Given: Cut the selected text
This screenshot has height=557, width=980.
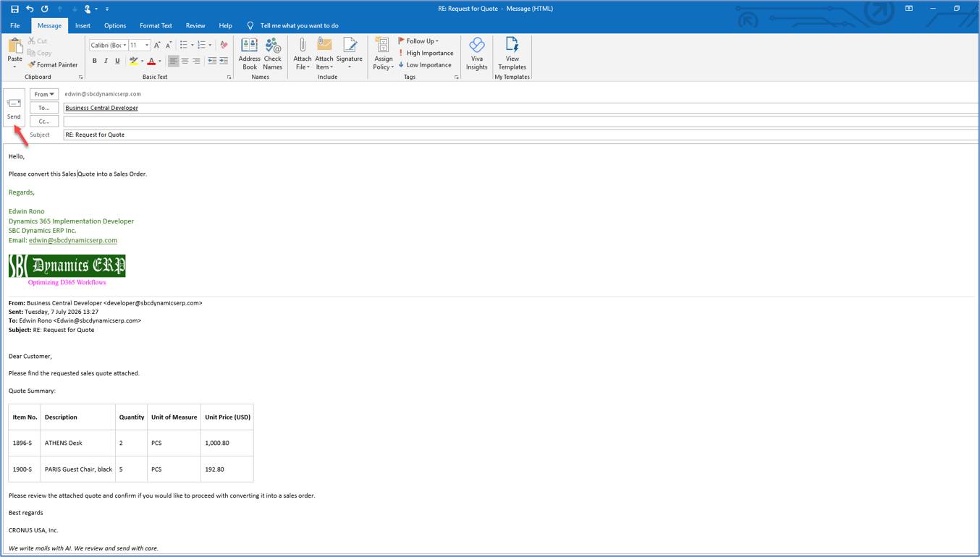Looking at the screenshot, I should point(38,41).
